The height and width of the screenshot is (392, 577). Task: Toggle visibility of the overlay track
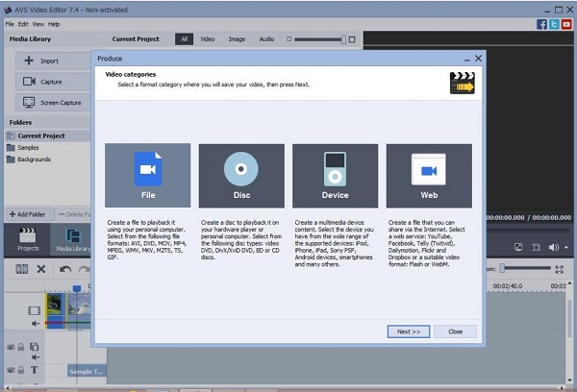click(11, 347)
